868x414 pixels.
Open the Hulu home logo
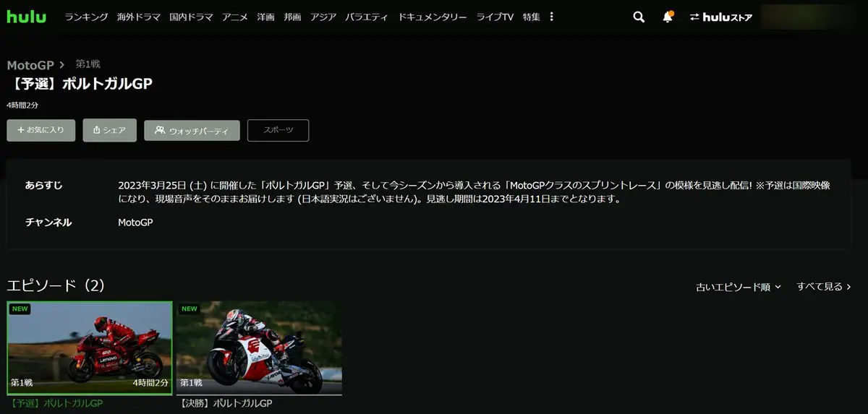coord(27,16)
